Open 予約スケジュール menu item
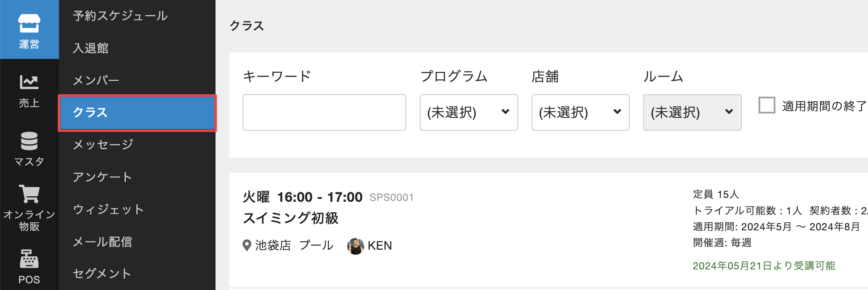Screen dimensions: 868x290 tap(120, 16)
